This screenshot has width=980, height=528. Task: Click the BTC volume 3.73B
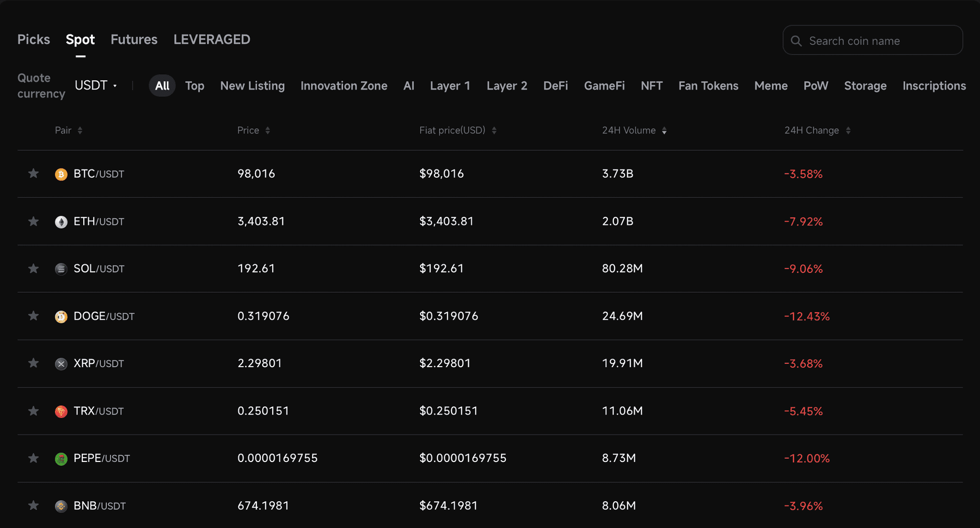click(617, 173)
